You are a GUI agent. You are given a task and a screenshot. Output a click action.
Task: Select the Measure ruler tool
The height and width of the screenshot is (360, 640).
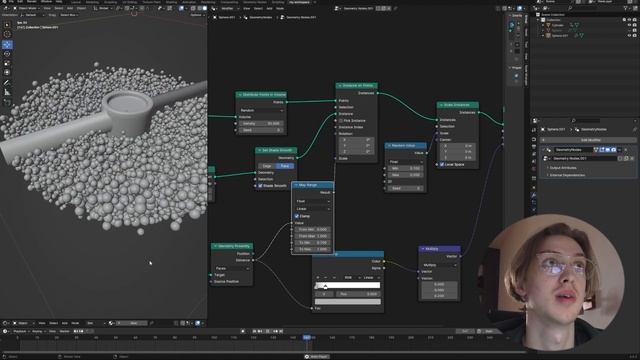coord(7,92)
